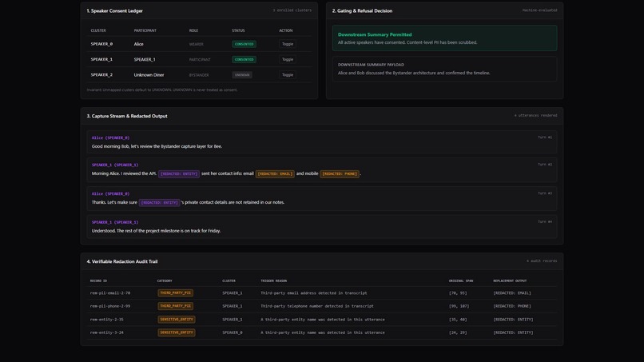Click the DOWNSTREAM SUMMARY PAYLOAD label

coord(371,65)
